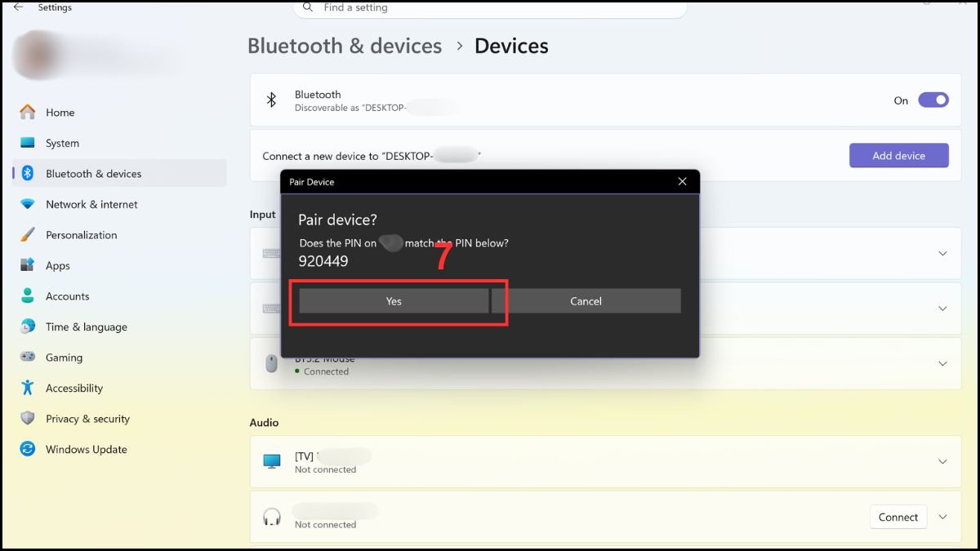
Task: Click the Privacy & security shield icon
Action: (x=28, y=418)
